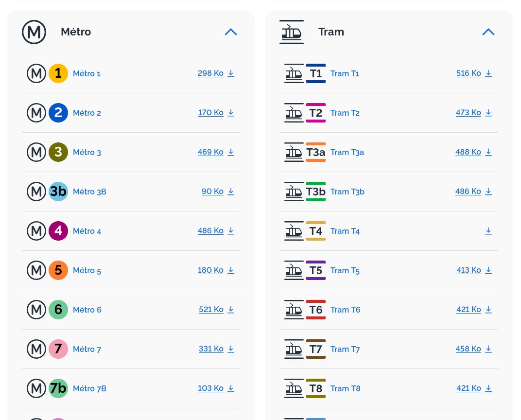
Task: Collapse the Métro section chevron
Action: (230, 32)
